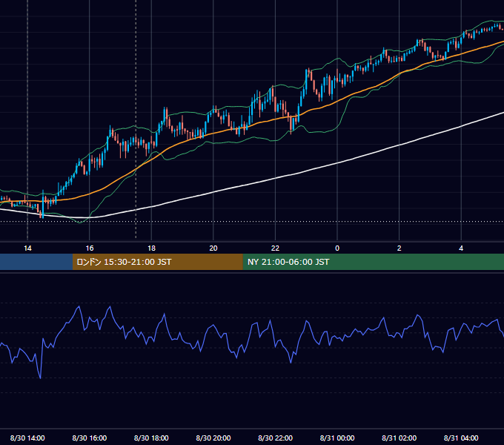
Task: Click the 8/30 20:00 date label
Action: pos(213,438)
